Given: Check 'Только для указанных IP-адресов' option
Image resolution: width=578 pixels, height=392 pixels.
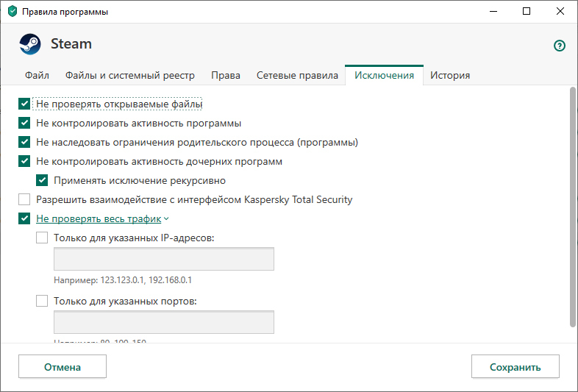Looking at the screenshot, I should click(42, 238).
